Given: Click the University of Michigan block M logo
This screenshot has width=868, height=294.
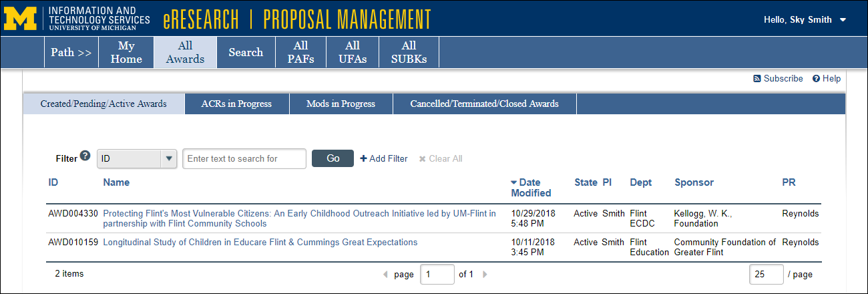Looking at the screenshot, I should point(22,19).
